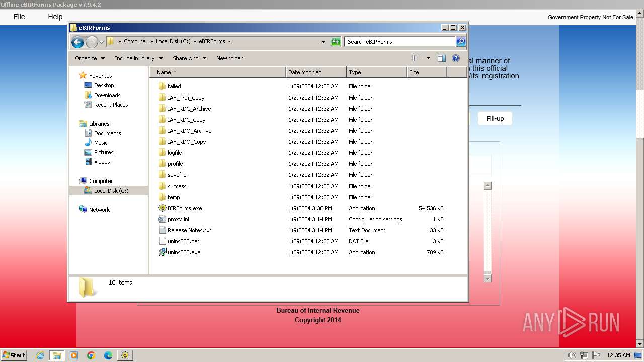This screenshot has width=644, height=362.
Task: Select the unins000.dat file icon
Action: [162, 241]
